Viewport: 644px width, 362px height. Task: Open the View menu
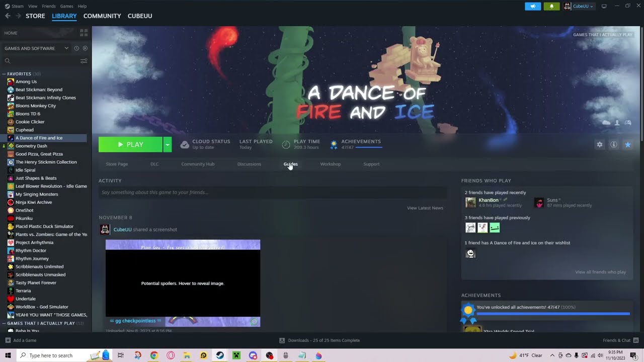coord(33,6)
